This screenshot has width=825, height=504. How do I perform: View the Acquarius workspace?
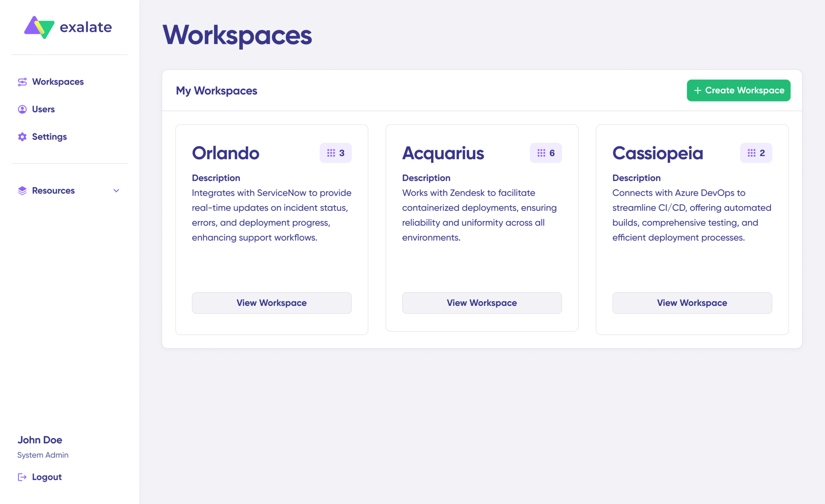(482, 303)
